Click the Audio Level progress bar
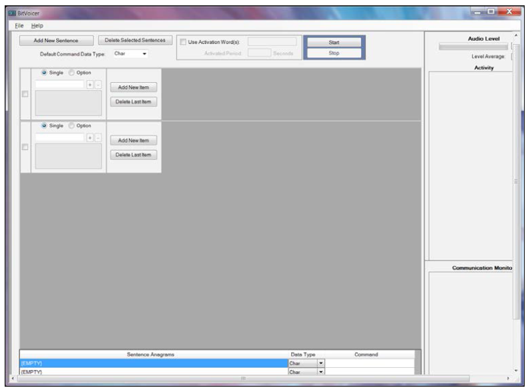This screenshot has height=392, width=532. point(473,47)
